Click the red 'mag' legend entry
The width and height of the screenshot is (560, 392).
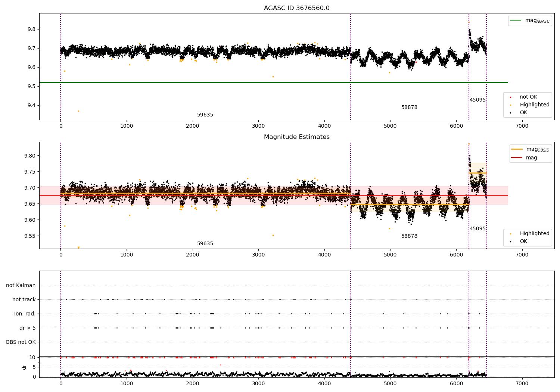524,158
